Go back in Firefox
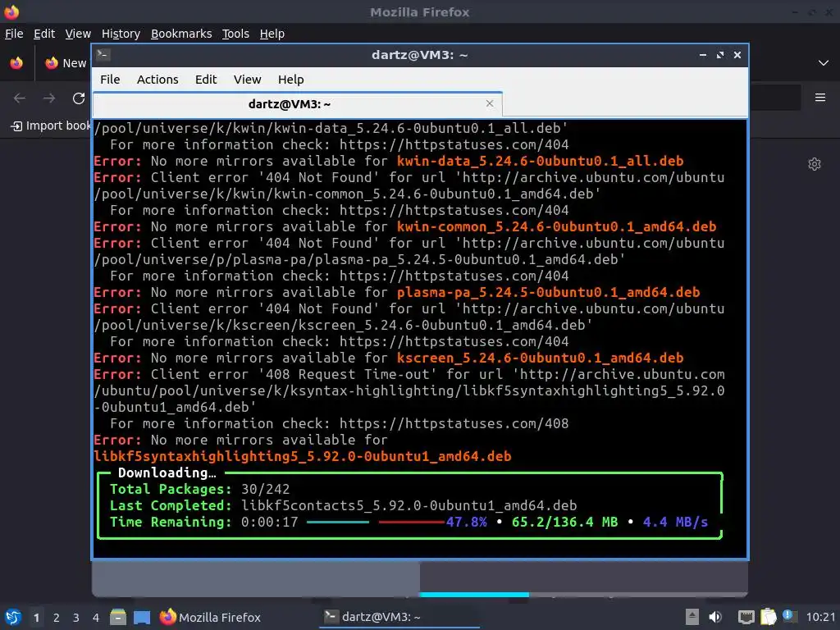840x630 pixels. click(20, 98)
